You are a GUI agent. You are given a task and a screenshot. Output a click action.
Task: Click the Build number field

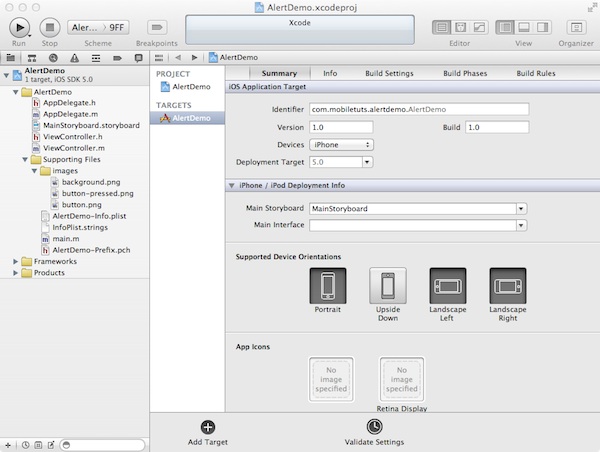[x=497, y=127]
